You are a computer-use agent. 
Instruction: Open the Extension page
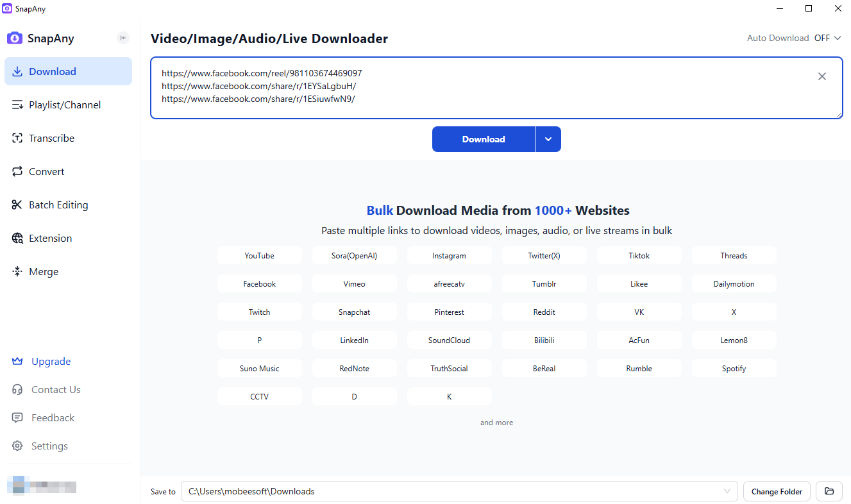point(68,239)
